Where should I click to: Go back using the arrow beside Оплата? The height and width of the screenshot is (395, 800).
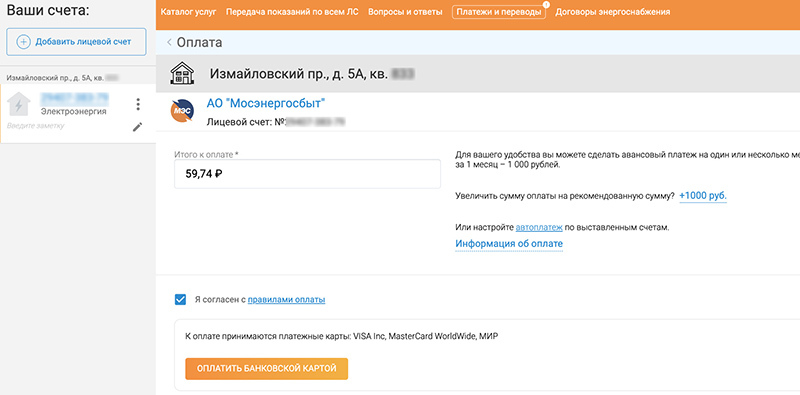(x=169, y=42)
